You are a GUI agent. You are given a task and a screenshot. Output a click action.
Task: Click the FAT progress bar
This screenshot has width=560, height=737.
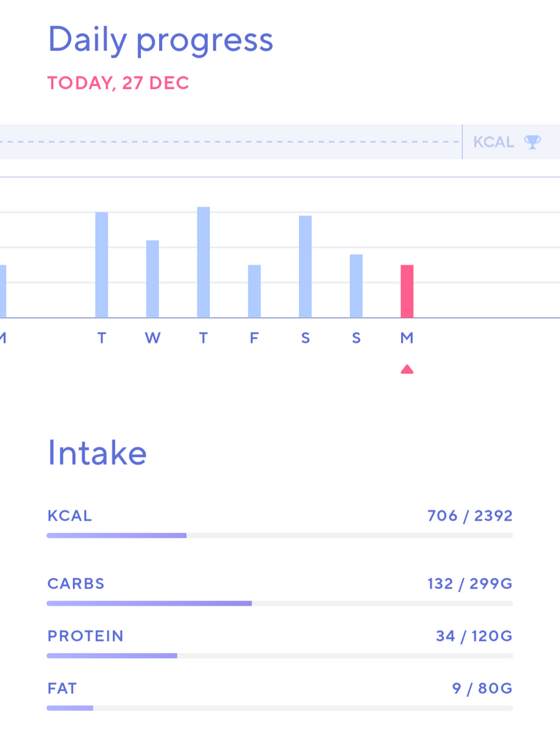pos(279,708)
